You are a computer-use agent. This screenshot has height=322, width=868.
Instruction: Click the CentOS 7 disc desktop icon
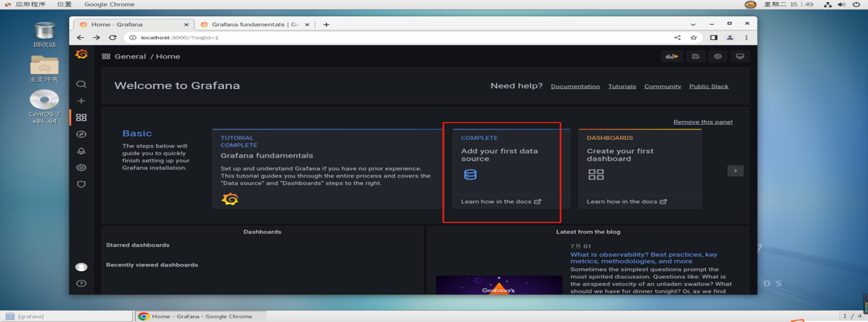(x=44, y=107)
